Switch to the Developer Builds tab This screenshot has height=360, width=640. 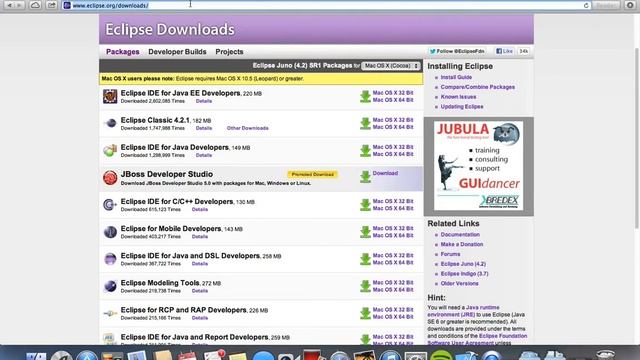coord(177,52)
